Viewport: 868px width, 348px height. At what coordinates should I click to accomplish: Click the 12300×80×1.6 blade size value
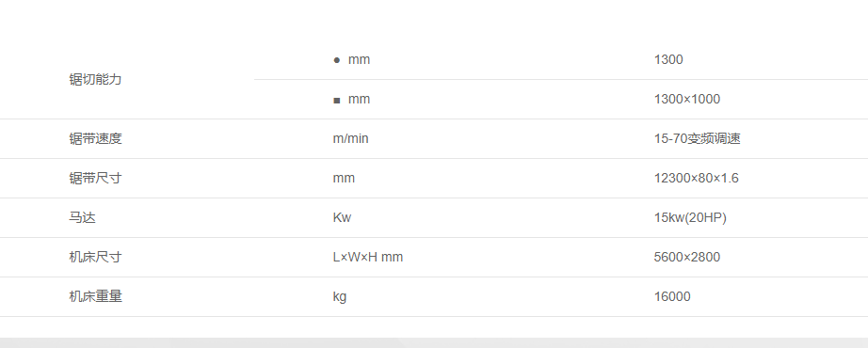(697, 178)
